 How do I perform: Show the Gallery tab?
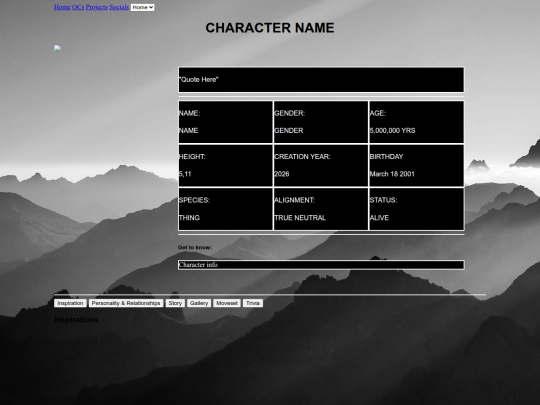(199, 303)
